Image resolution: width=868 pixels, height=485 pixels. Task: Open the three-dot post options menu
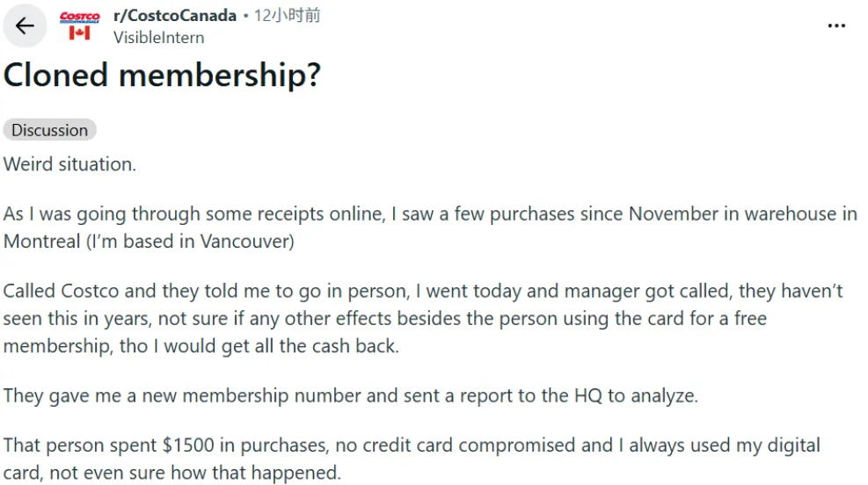(x=835, y=25)
